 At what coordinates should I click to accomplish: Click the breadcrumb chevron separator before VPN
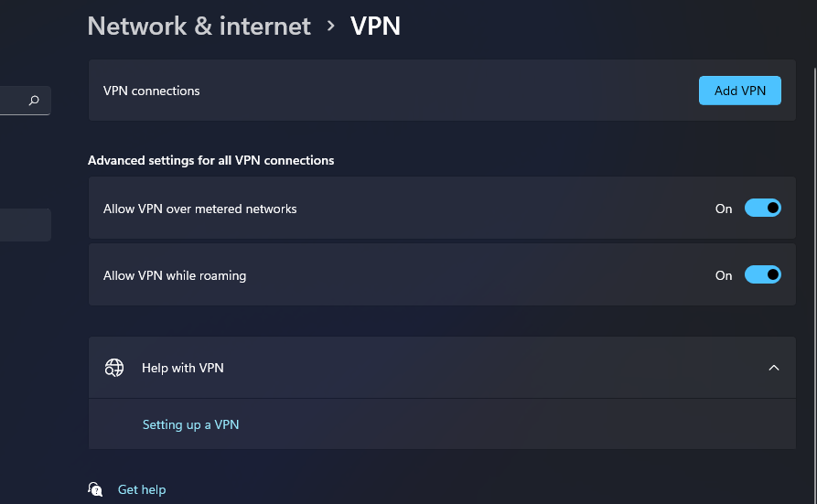click(331, 27)
